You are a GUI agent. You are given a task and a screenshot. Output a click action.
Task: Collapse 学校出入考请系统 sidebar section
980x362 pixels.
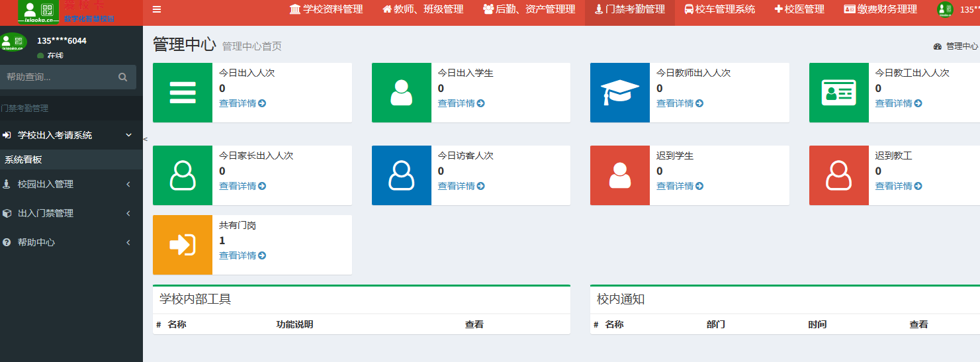[x=71, y=135]
